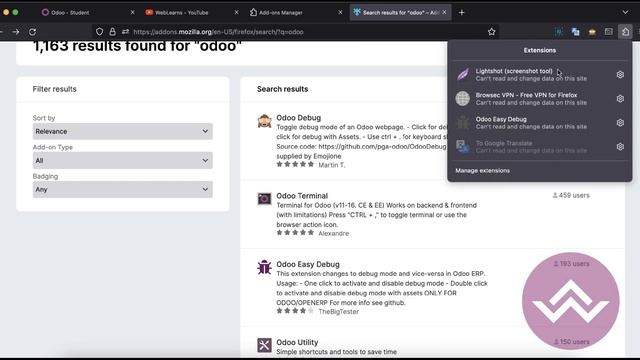The image size is (640, 360).
Task: Bookmark this page with the star icon
Action: pos(491,32)
